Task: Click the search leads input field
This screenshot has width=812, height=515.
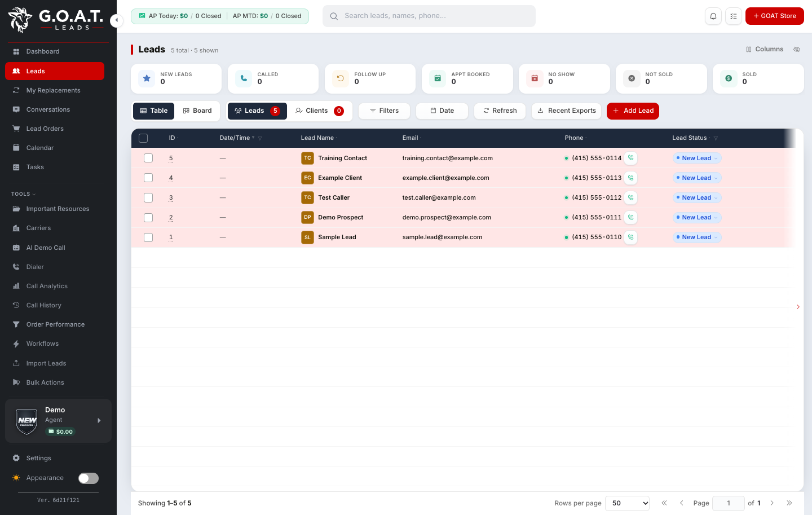Action: pyautogui.click(x=429, y=16)
